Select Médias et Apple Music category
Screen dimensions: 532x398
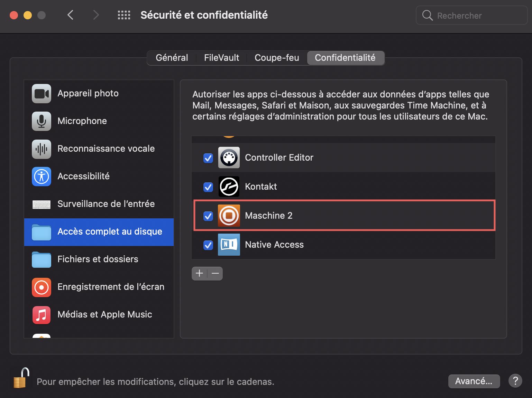tap(99, 315)
